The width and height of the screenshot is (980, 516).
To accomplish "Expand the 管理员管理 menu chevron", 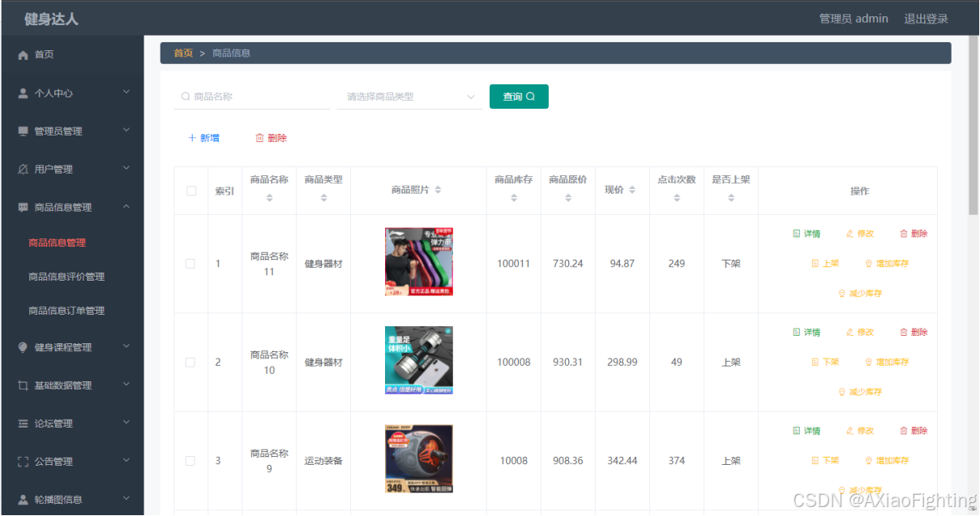I will (x=126, y=130).
